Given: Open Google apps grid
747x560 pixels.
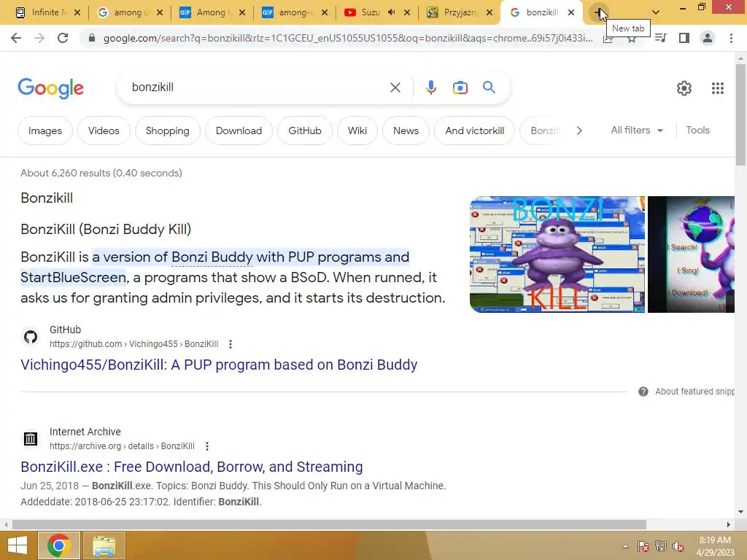Looking at the screenshot, I should point(718,88).
